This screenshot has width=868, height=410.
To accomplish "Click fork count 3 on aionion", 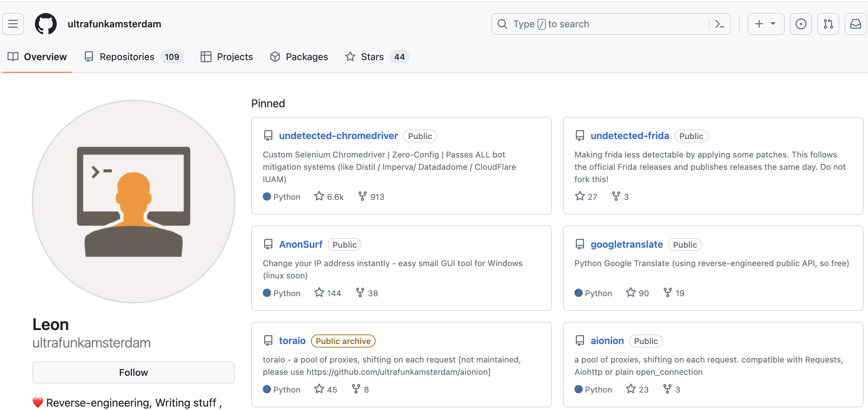I will pyautogui.click(x=672, y=389).
